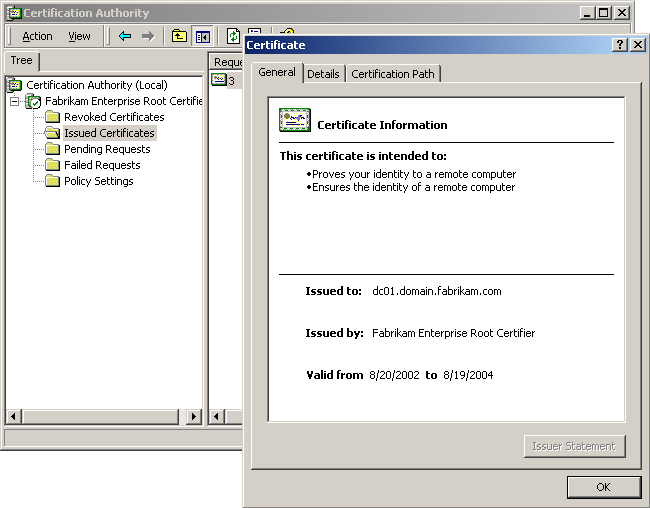Click the Back arrow toolbar icon
The image size is (650, 508).
coord(125,36)
